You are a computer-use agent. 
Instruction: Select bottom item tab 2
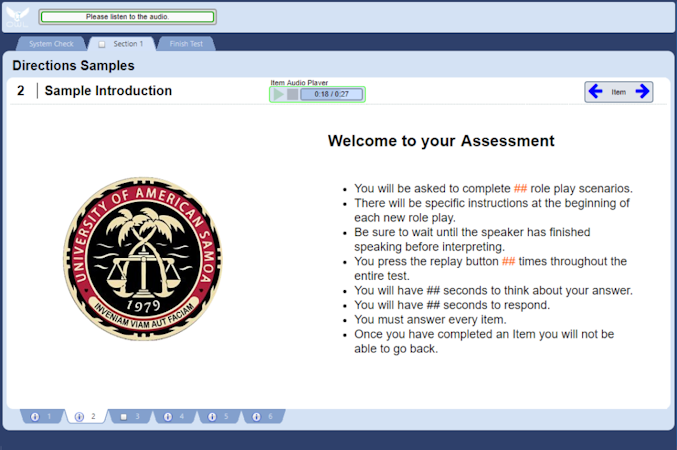coord(86,416)
